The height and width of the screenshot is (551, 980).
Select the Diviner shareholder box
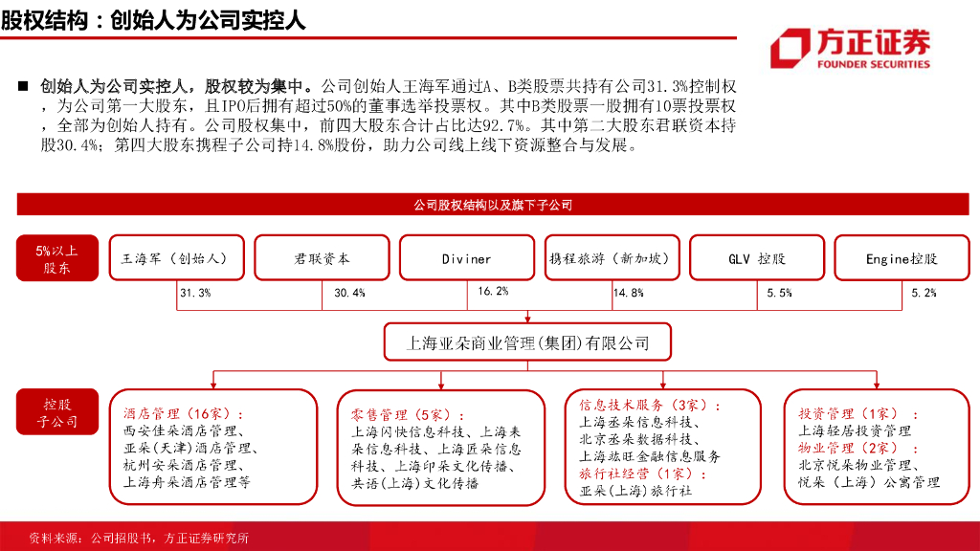point(467,258)
